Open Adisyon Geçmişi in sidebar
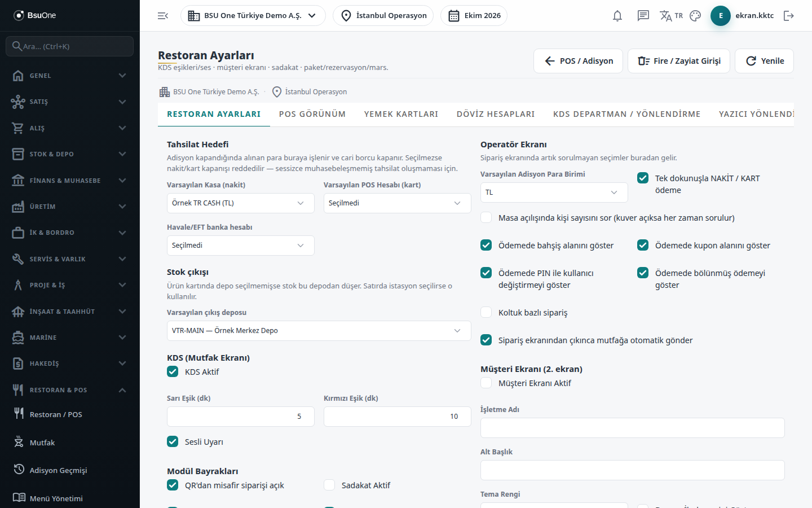 pos(70,470)
